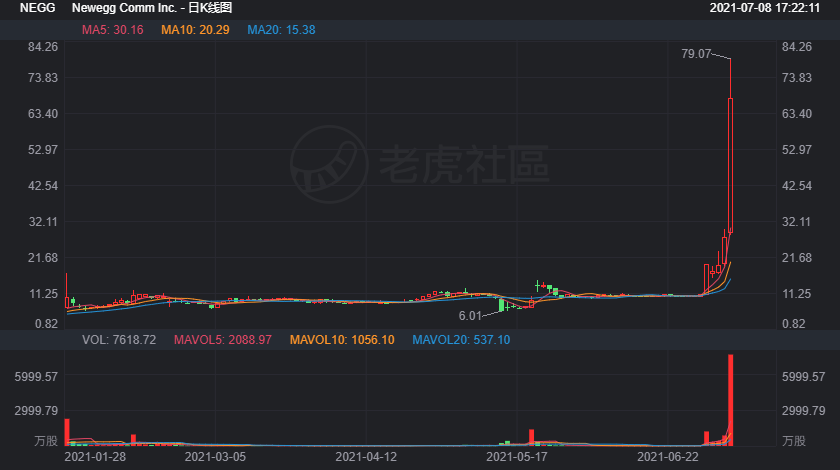Click the Newegg Comm Inc. chart title
840x470 pixels.
152,8
